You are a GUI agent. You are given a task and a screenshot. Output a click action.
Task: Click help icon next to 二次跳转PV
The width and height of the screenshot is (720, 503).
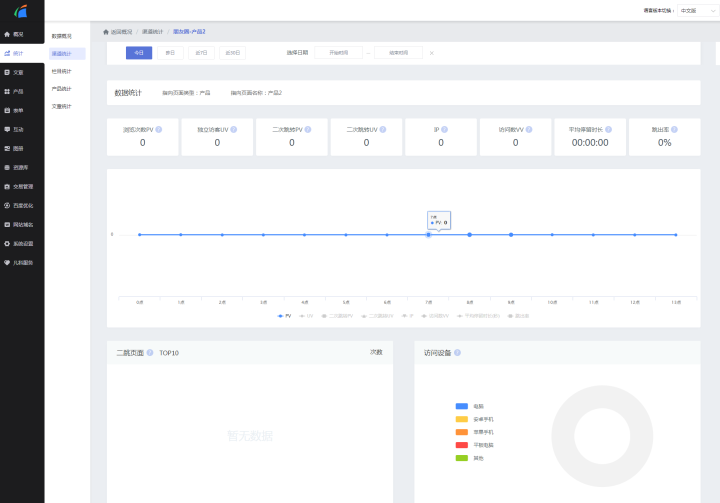pyautogui.click(x=308, y=130)
